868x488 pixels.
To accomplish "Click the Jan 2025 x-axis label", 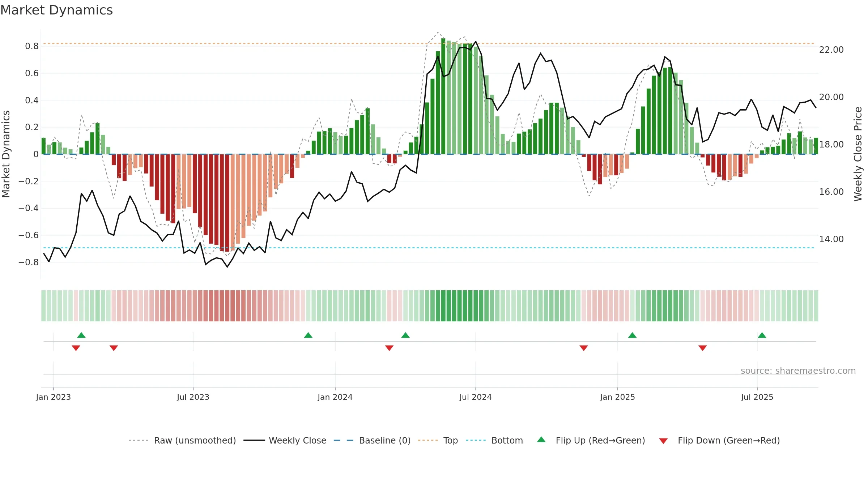I will click(618, 397).
